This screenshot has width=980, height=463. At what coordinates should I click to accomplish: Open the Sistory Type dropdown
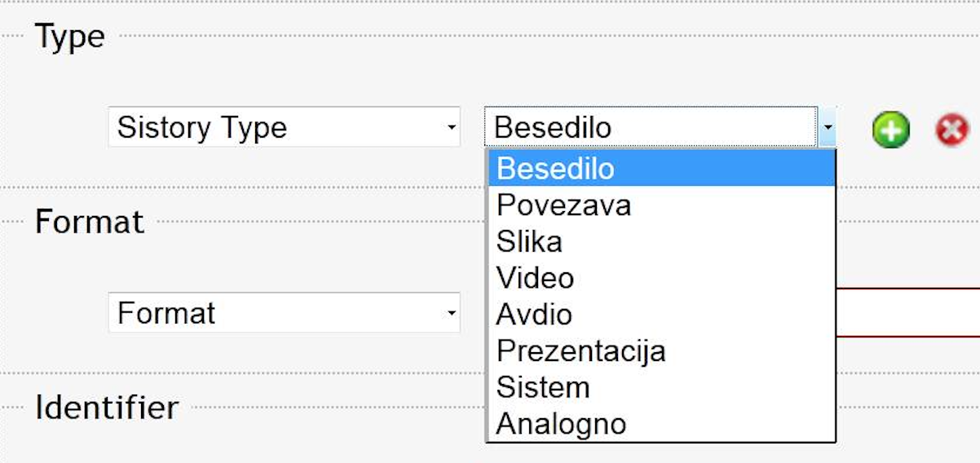[x=284, y=128]
